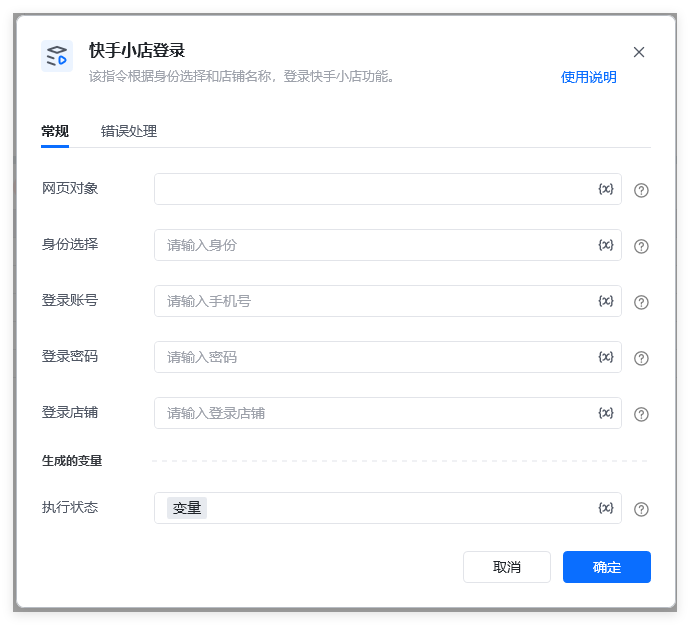Click the 身份选择 field label
Screen dimensions: 690x625
coord(70,244)
